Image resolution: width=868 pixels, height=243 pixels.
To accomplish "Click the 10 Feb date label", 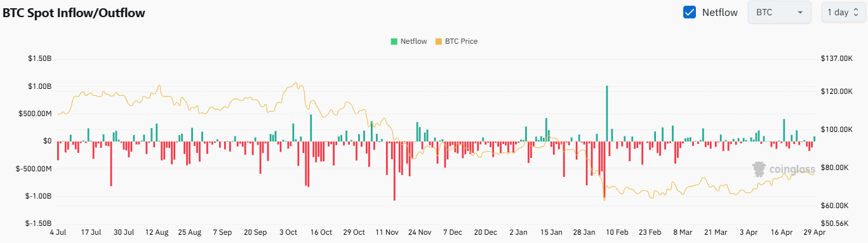I will [x=617, y=233].
